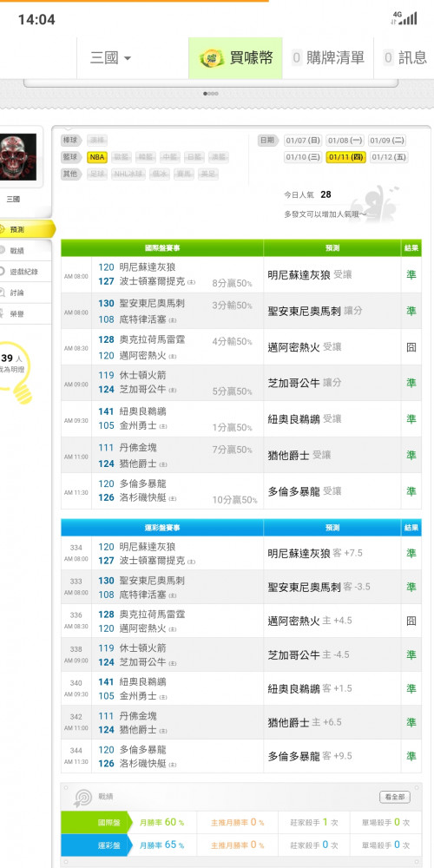Image resolution: width=434 pixels, height=868 pixels.
Task: Click the icon beside 討論 in sidebar
Action: pyautogui.click(x=3, y=293)
